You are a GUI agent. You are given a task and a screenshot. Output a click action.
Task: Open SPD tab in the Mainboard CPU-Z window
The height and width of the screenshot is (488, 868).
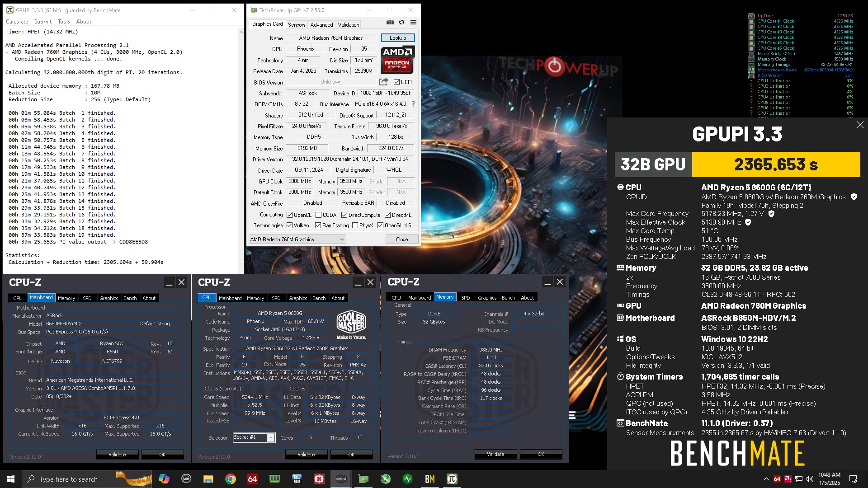coord(87,298)
